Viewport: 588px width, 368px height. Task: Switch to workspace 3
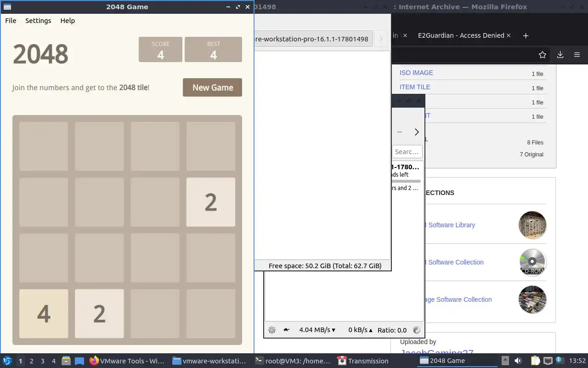(x=42, y=361)
